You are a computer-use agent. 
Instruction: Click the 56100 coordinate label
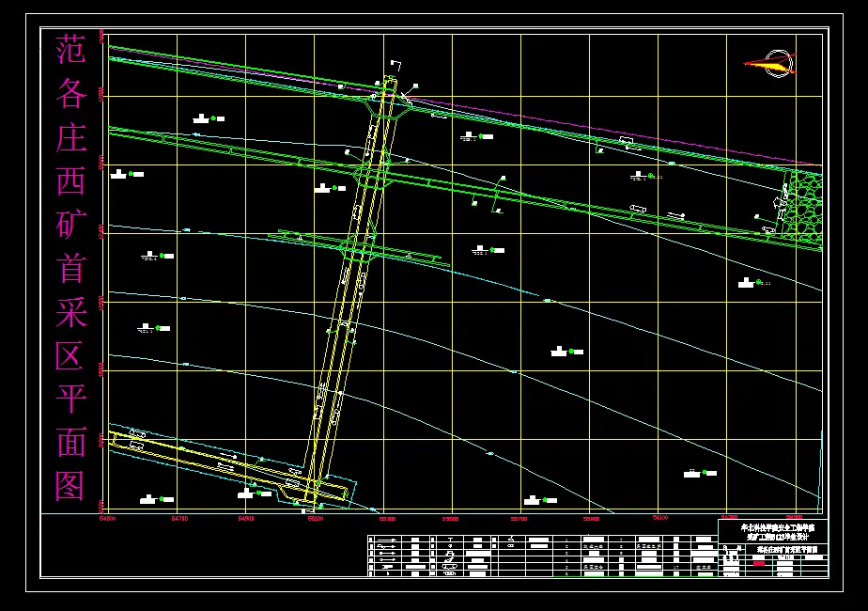pyautogui.click(x=660, y=519)
